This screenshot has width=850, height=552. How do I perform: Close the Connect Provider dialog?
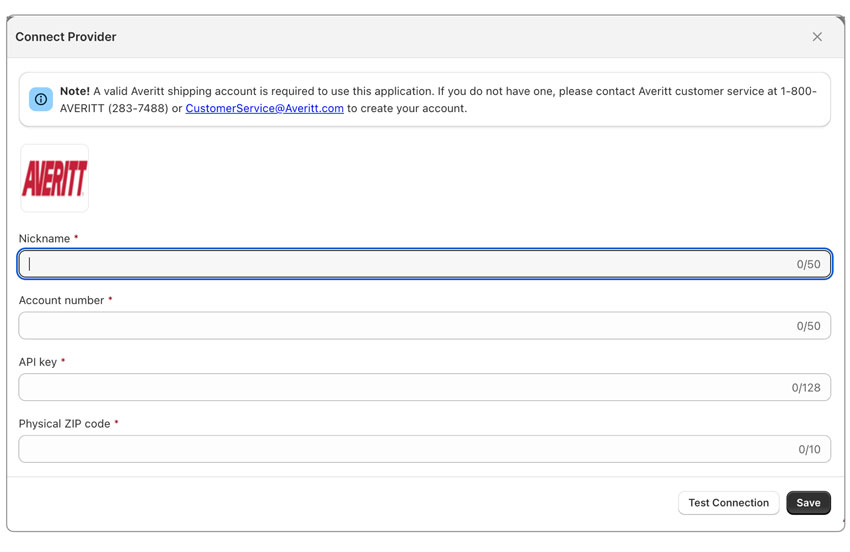coord(817,37)
